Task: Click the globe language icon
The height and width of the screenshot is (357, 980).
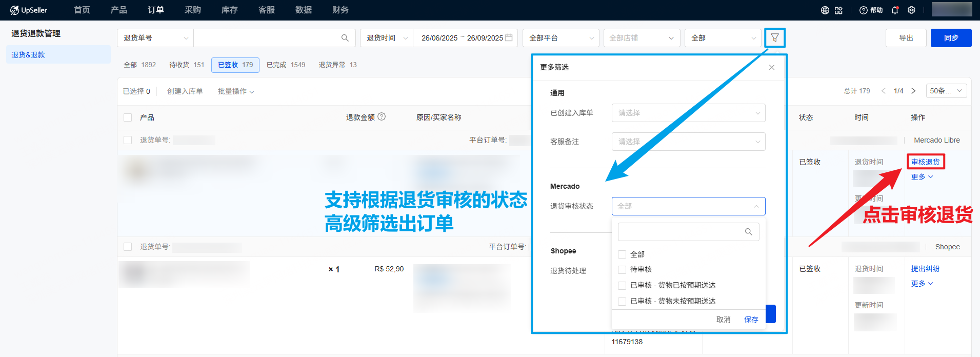Action: [x=825, y=10]
